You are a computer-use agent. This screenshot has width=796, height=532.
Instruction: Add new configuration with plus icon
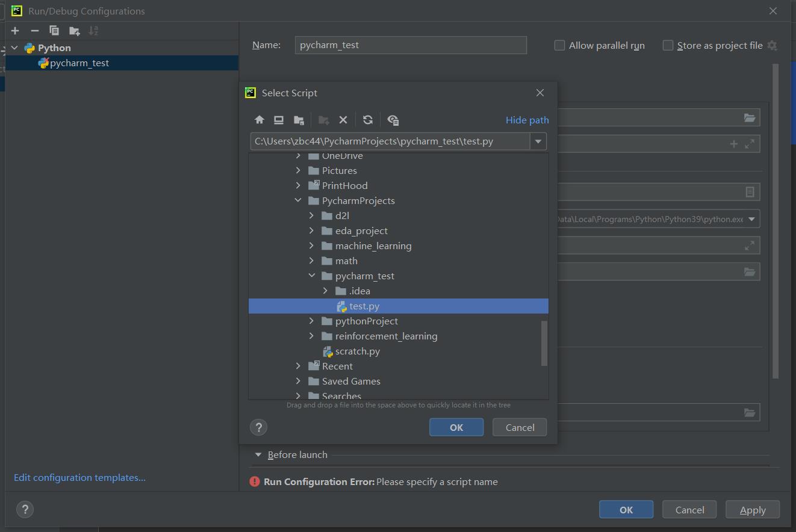[15, 31]
